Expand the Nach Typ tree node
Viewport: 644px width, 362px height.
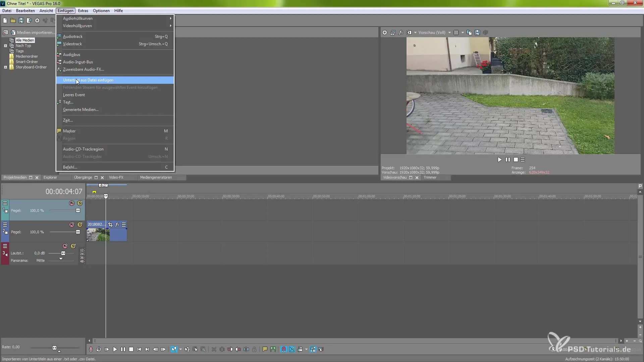pos(5,46)
